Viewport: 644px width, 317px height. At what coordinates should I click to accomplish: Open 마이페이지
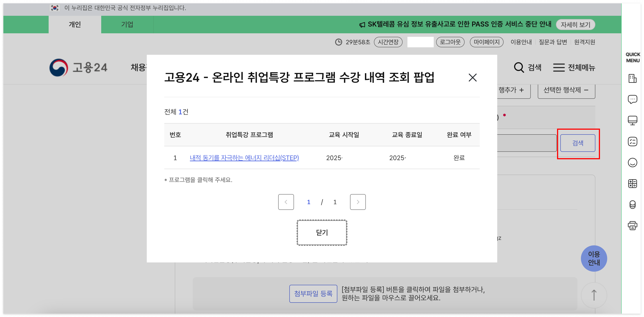pos(487,42)
